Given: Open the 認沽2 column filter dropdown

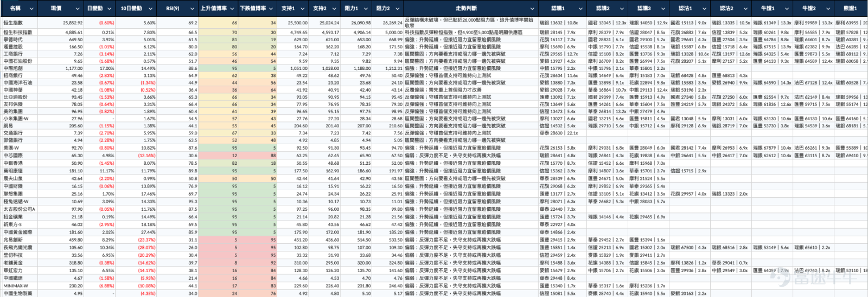Looking at the screenshot, I should click(746, 9).
